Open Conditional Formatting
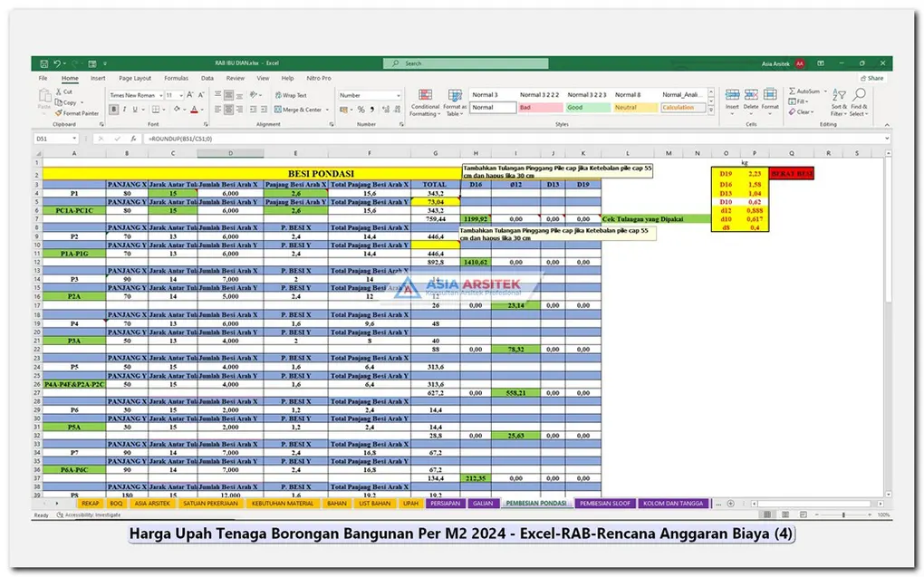Viewport: 924px width, 577px height. (x=425, y=102)
